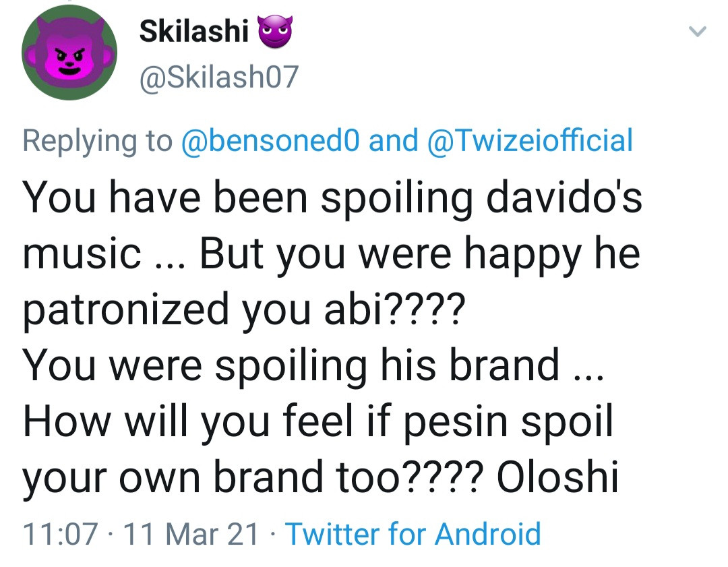
Task: Visit the @Twizeiofficial profile link
Action: coord(529,141)
